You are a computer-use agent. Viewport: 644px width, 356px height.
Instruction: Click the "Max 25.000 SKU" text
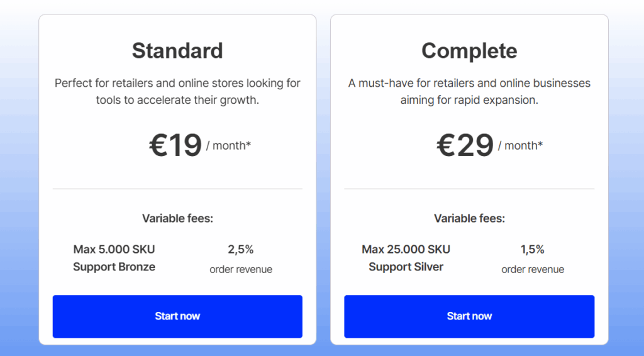(406, 249)
